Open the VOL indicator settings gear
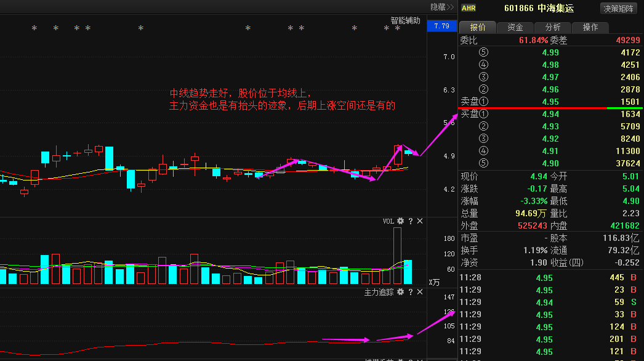 [400, 221]
